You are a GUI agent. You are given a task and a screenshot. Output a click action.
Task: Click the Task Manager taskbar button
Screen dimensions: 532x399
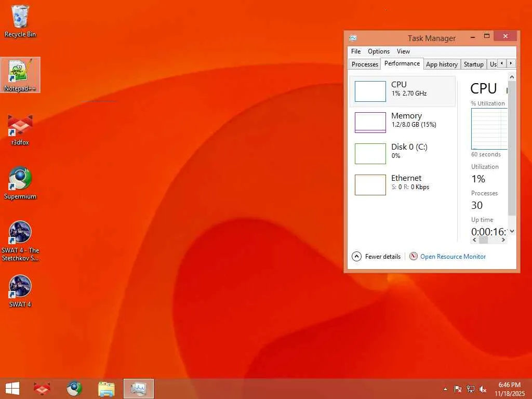coord(138,389)
